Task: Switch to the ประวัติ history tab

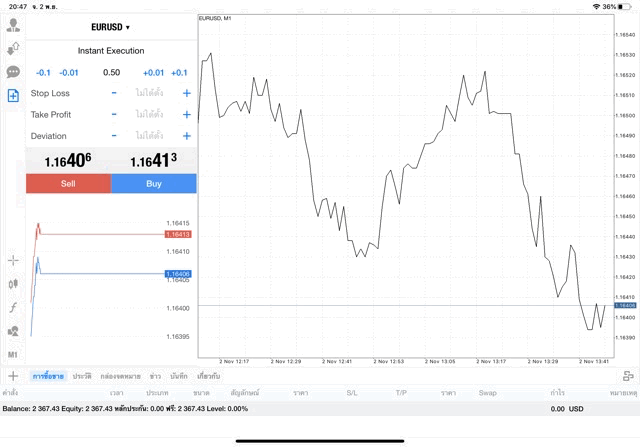Action: click(82, 376)
